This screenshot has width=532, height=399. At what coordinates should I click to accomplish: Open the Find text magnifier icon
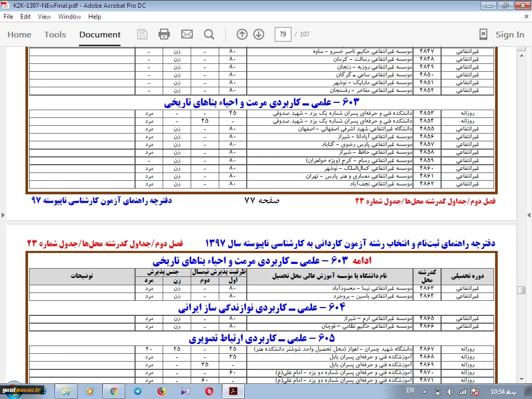tap(209, 34)
